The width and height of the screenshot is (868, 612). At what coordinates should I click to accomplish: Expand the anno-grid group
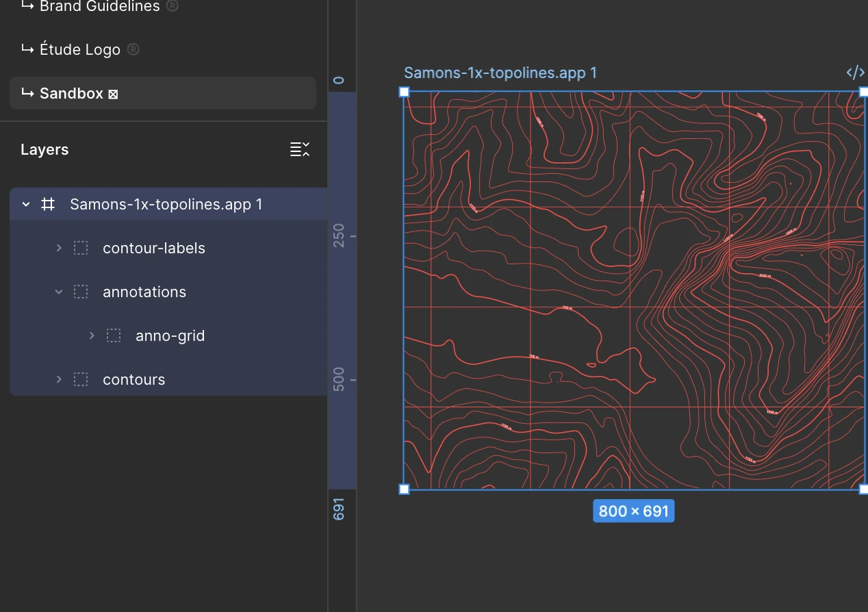(92, 335)
